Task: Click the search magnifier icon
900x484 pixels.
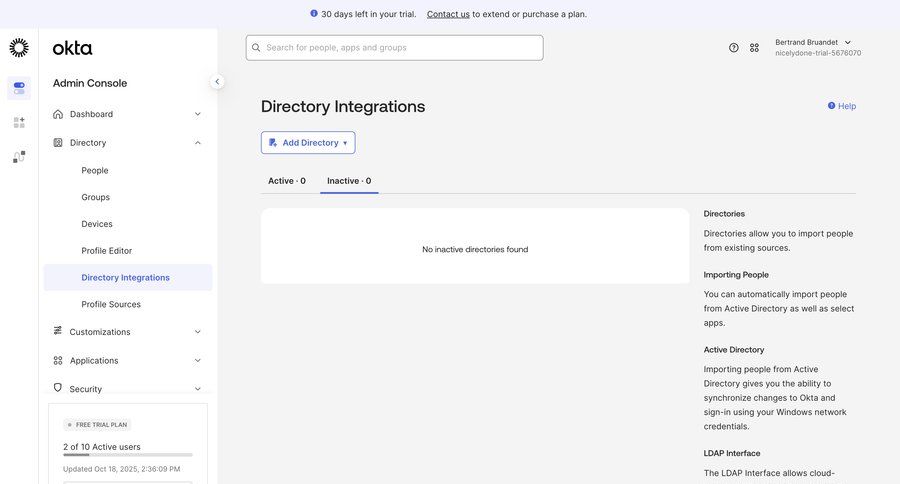Action: [256, 48]
